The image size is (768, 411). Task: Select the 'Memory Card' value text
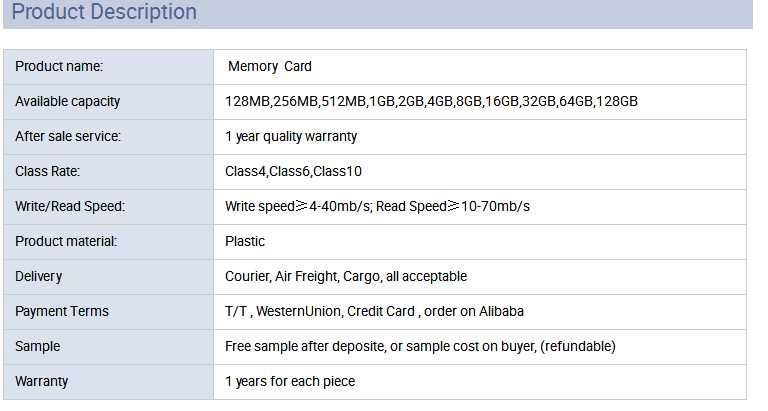coord(270,67)
